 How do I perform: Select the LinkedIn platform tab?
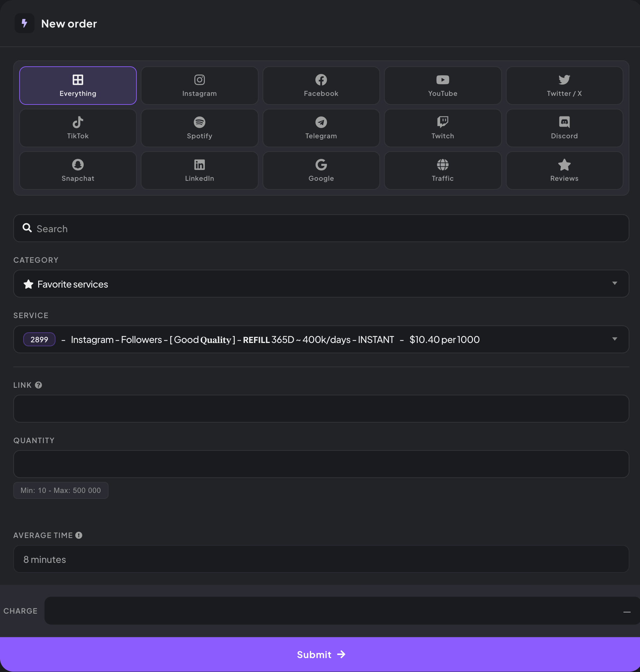pyautogui.click(x=199, y=170)
